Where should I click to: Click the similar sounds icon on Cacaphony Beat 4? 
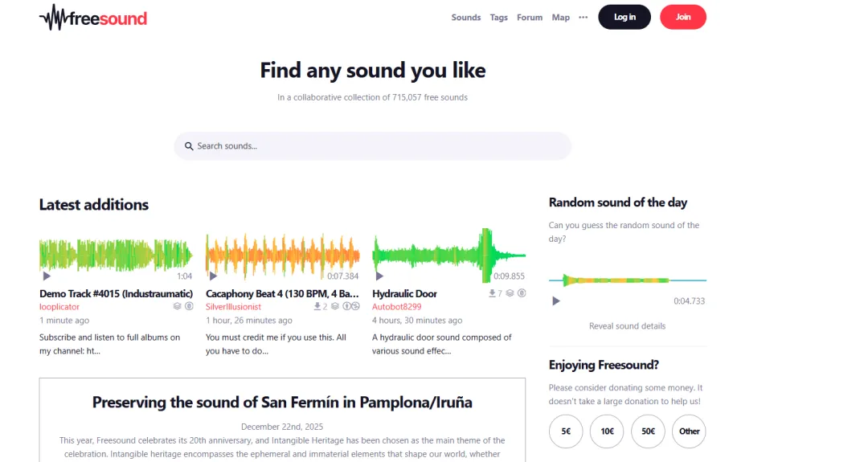click(335, 306)
